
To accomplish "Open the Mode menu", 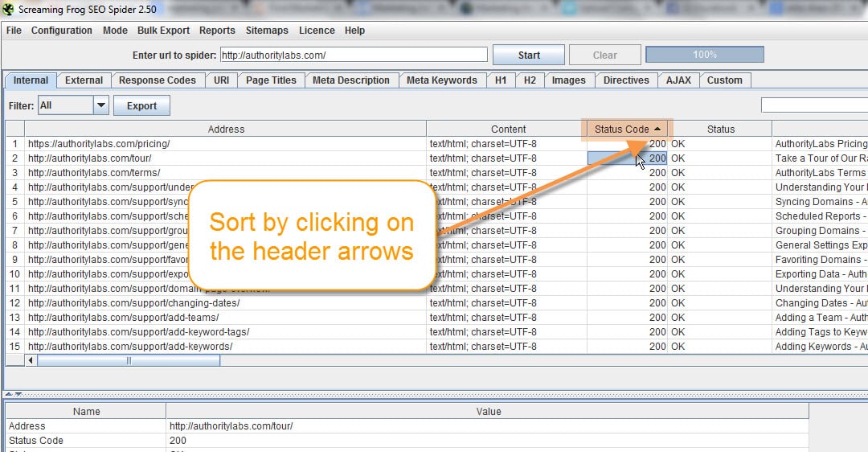I will pos(115,31).
